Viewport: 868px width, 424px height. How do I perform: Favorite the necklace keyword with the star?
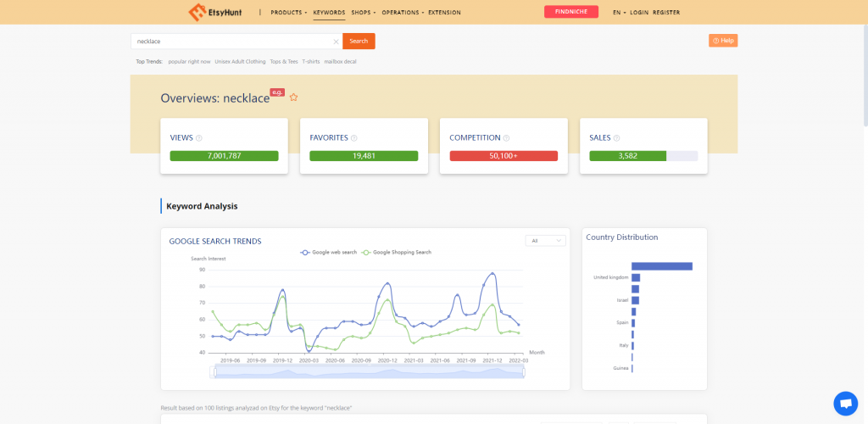point(294,98)
